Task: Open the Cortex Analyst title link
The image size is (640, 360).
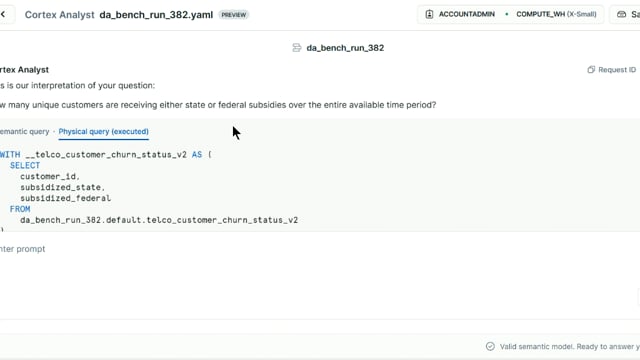Action: 60,15
